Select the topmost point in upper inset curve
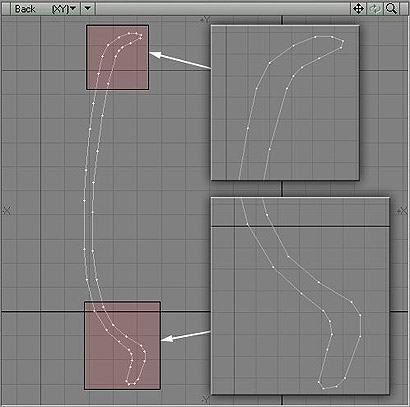This screenshot has height=407, width=410. tap(315, 37)
